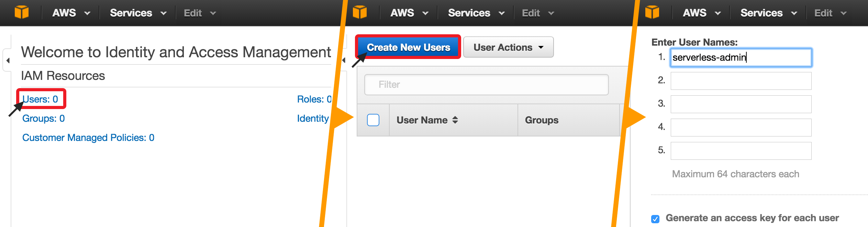868x227 pixels.
Task: Open the Edit menu above the users list
Action: [x=538, y=13]
